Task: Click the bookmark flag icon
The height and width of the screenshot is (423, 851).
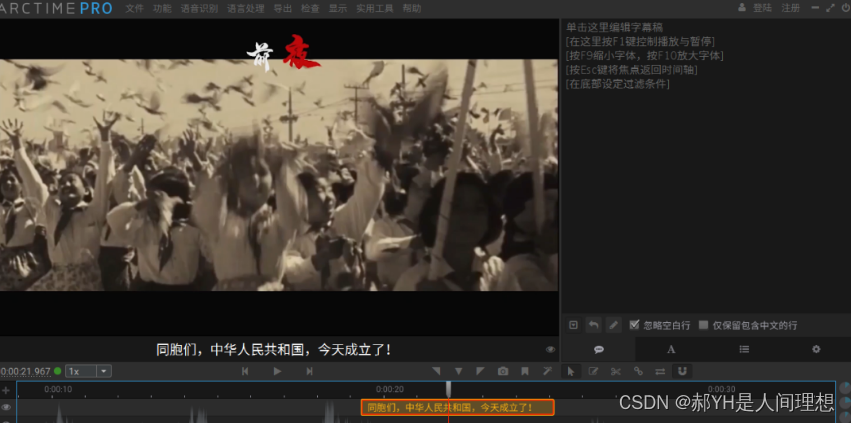Action: coord(525,371)
